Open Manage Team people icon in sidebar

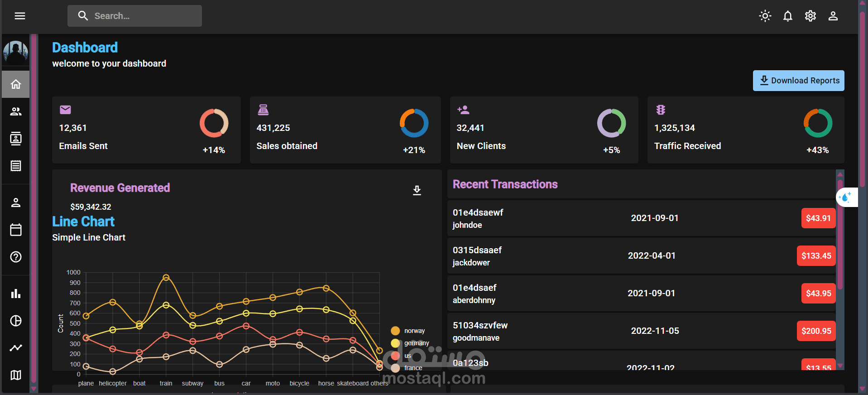click(x=16, y=111)
